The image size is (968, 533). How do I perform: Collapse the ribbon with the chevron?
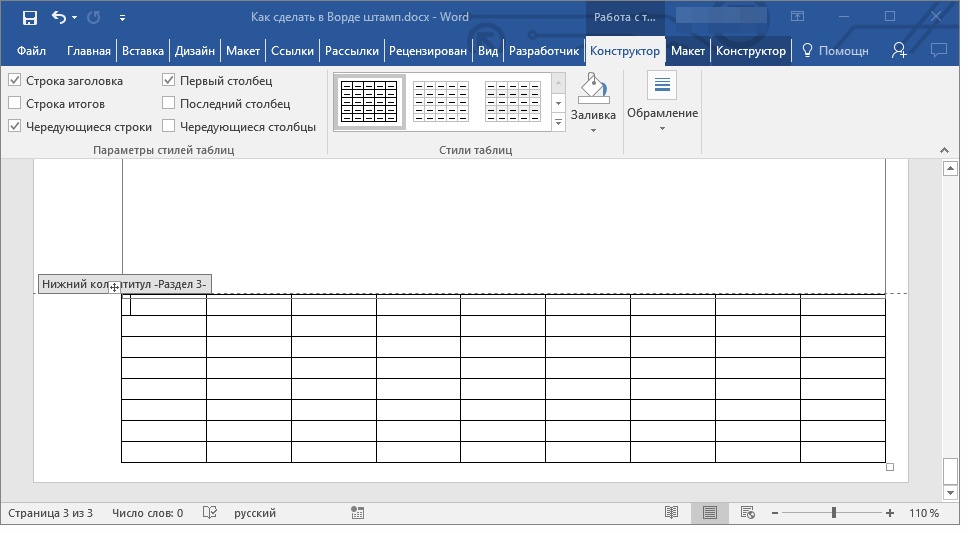[x=942, y=149]
